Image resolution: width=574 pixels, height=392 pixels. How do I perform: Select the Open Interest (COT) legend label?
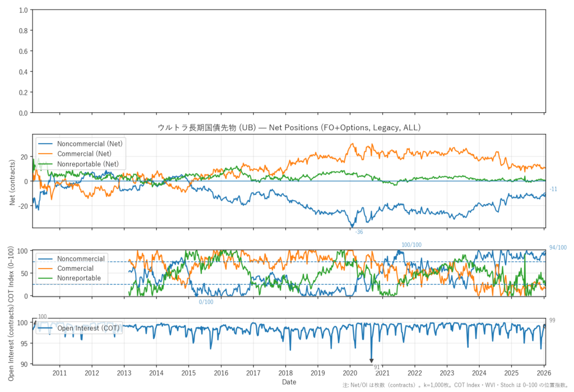click(x=89, y=328)
